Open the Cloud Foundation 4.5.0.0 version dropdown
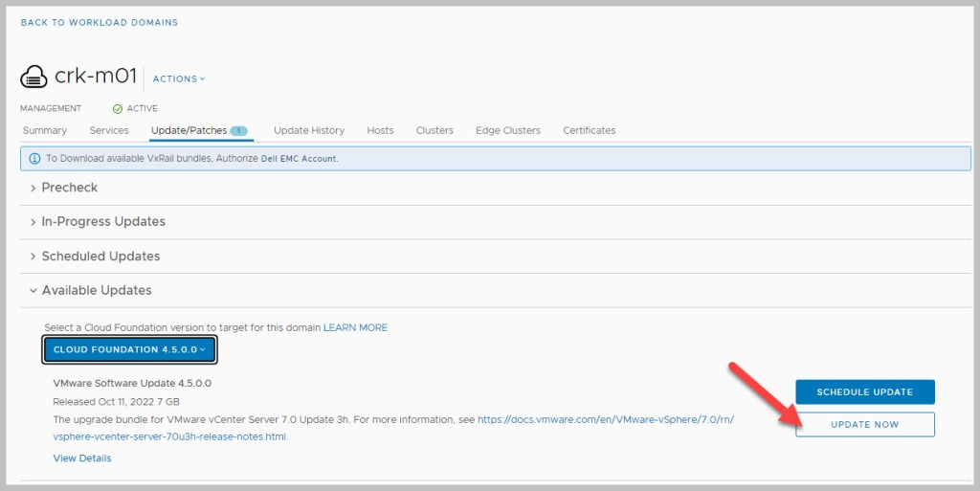980x491 pixels. click(130, 350)
